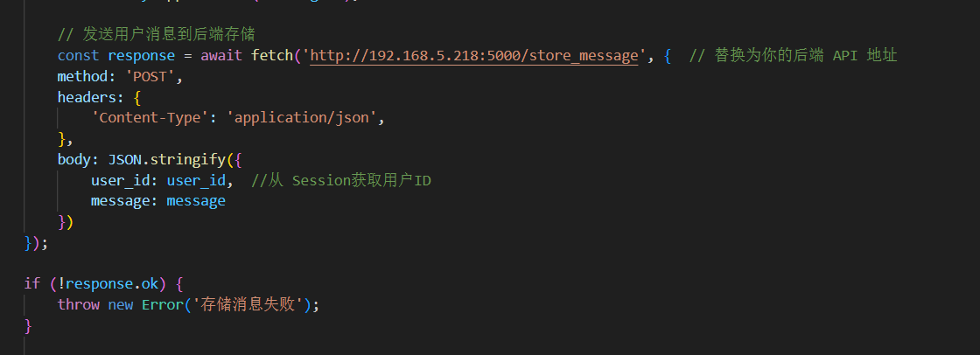980x355 pixels.
Task: Place cursor on the const keyword
Action: point(78,56)
